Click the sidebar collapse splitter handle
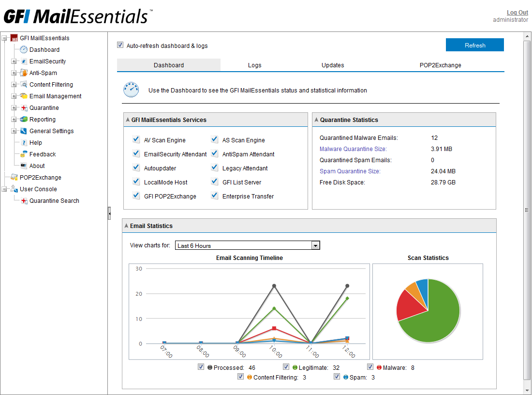 (x=109, y=213)
